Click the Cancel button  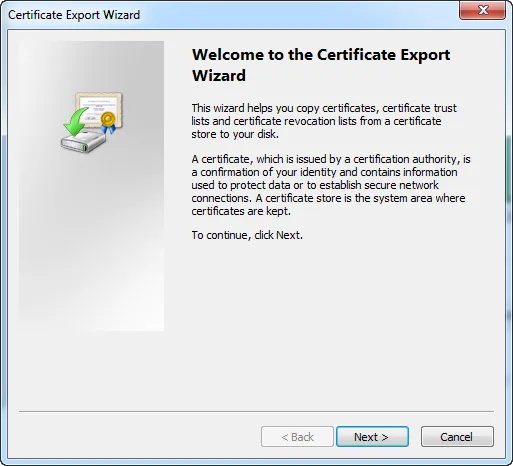[x=457, y=436]
